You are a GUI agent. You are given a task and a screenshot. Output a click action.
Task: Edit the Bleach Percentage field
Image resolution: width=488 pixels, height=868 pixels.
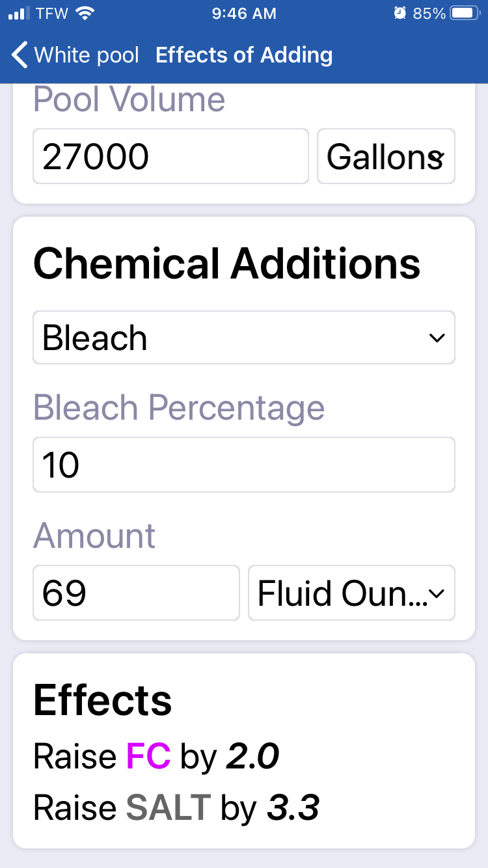click(244, 465)
